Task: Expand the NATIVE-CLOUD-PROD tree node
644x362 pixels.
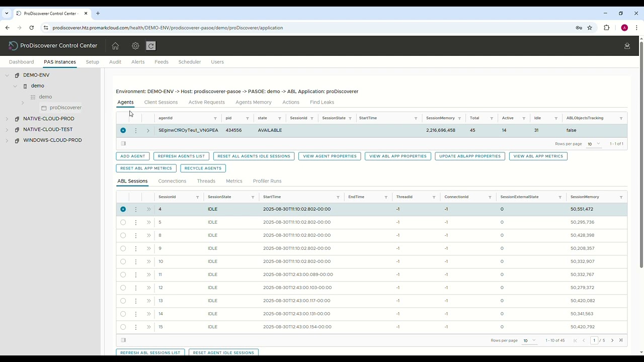Action: pos(7,119)
